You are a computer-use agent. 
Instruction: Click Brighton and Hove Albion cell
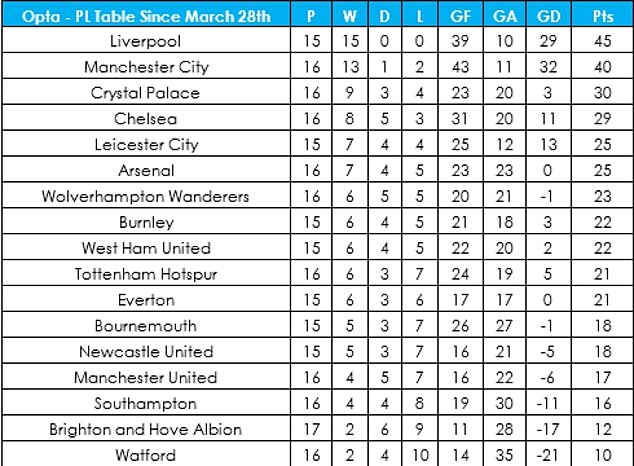[x=147, y=429]
